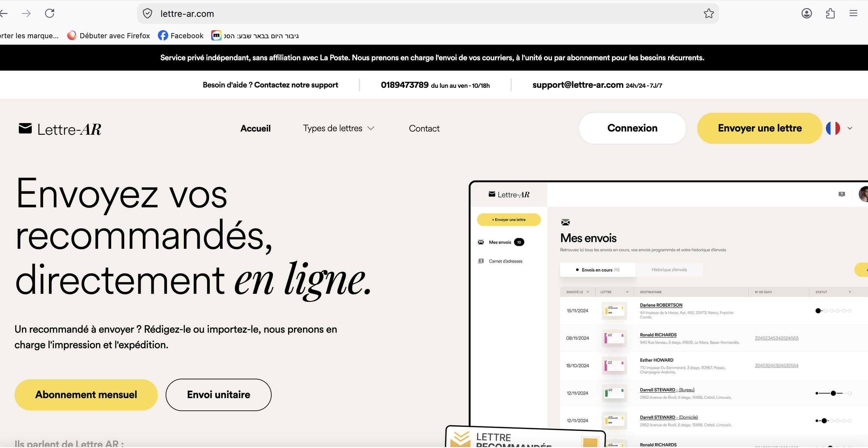Click the address bar with lettre-ar.com

428,14
